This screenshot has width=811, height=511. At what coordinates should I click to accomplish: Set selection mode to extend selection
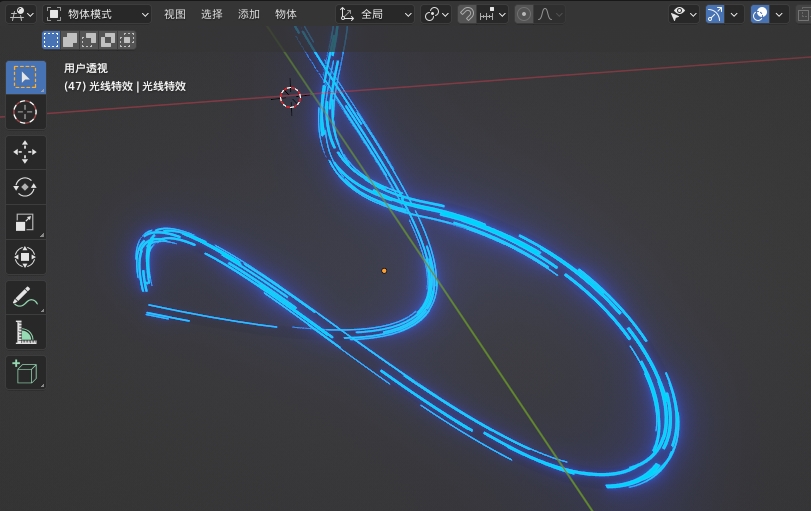click(x=70, y=40)
